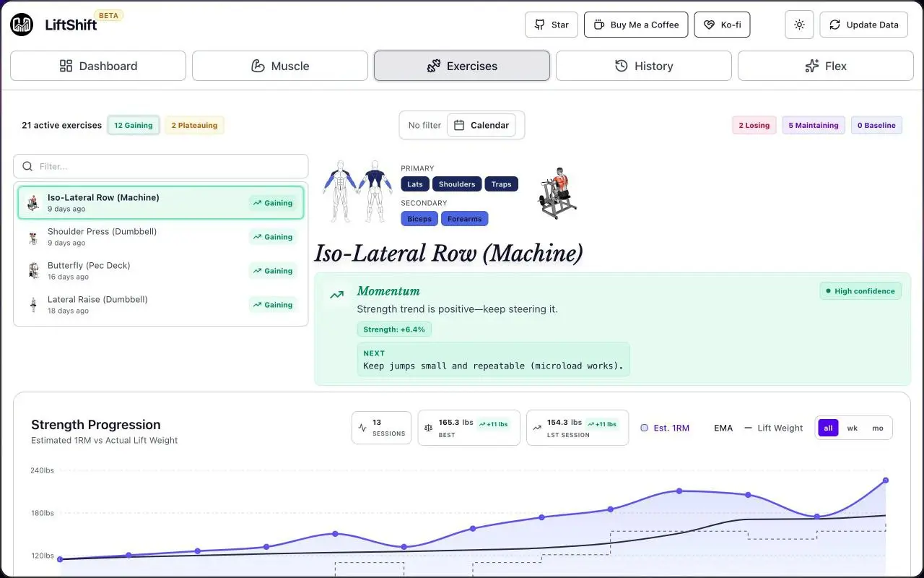Open the Calendar date filter

tap(481, 125)
